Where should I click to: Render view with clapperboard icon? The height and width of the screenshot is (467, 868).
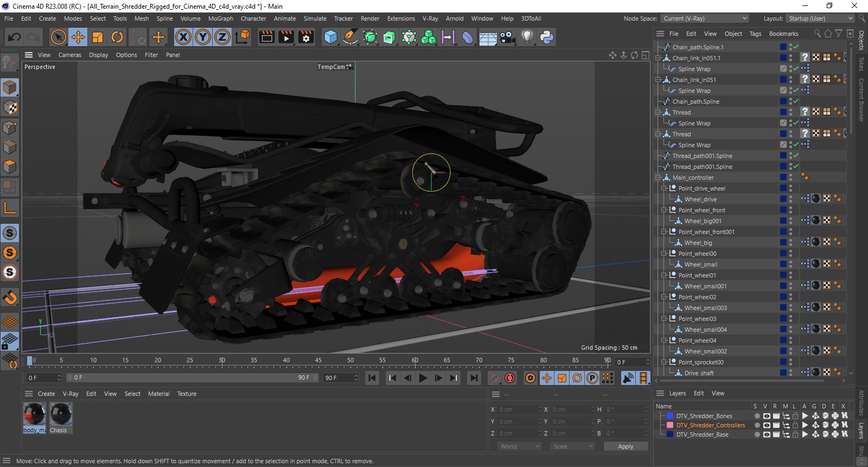[266, 37]
